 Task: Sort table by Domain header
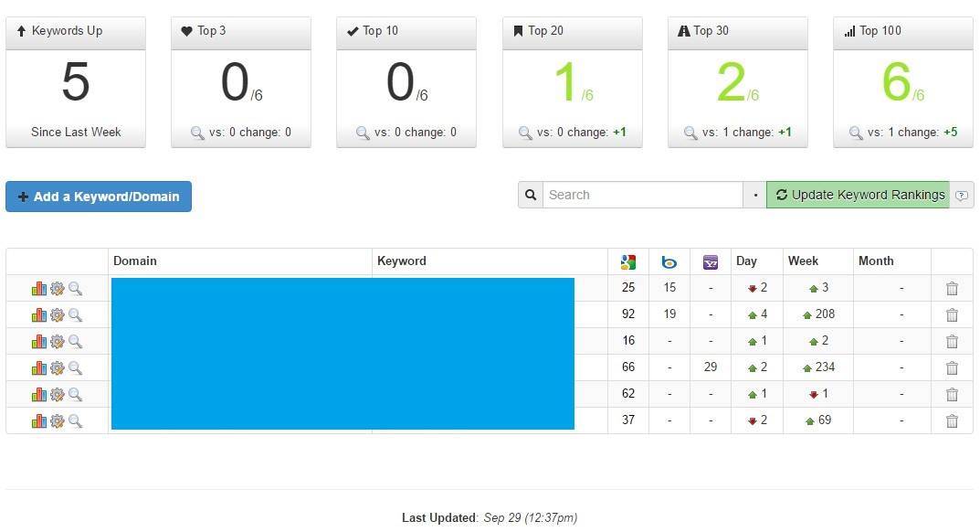[x=135, y=261]
